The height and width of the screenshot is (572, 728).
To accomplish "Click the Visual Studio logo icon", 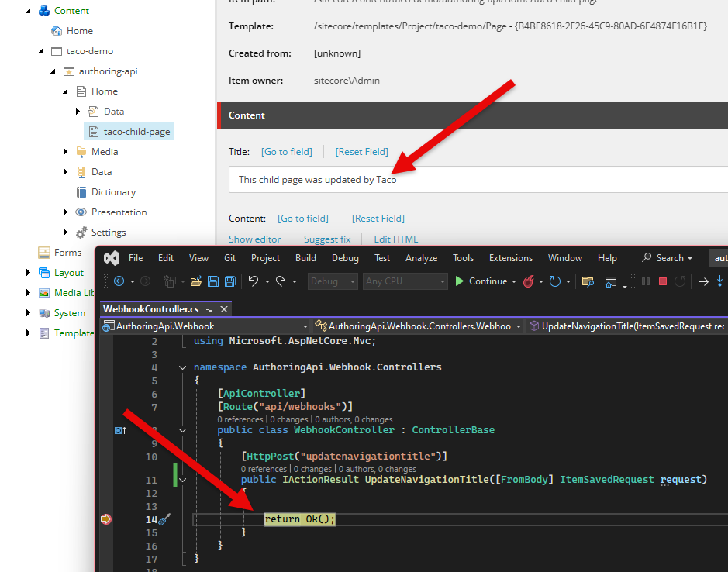I will tap(111, 258).
